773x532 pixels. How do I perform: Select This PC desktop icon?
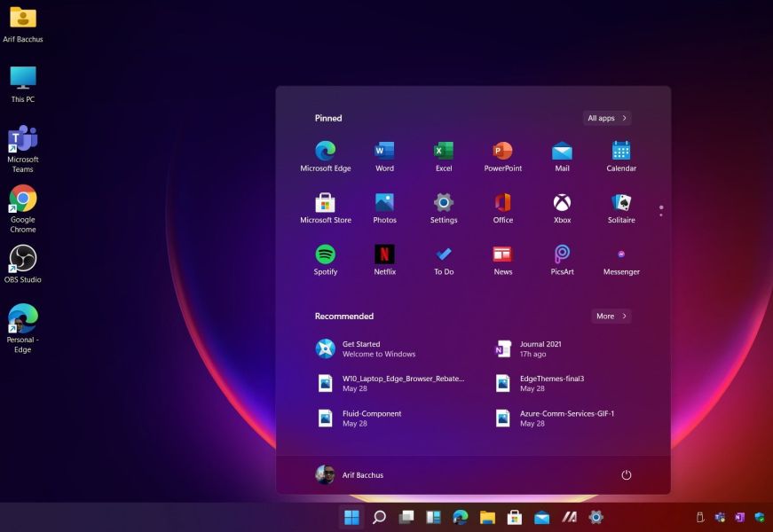point(23,83)
